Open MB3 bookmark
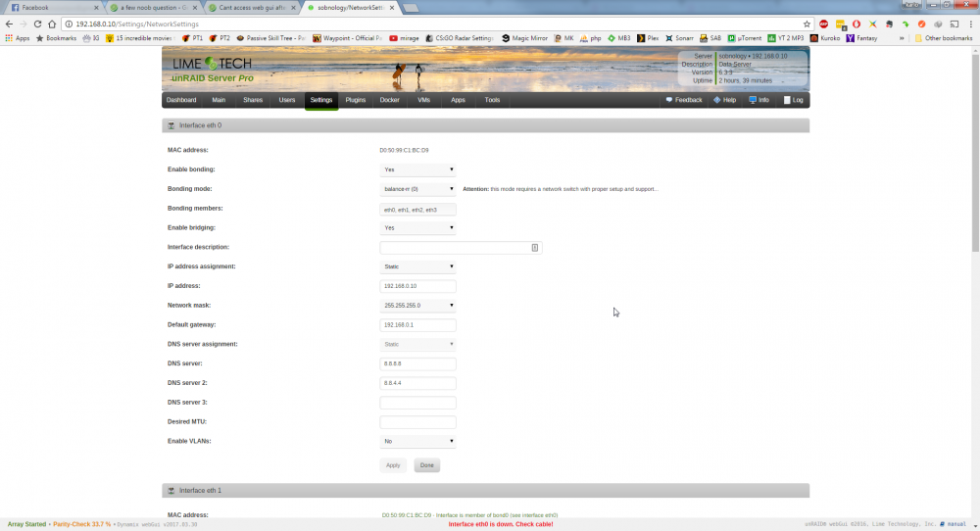 [x=618, y=38]
